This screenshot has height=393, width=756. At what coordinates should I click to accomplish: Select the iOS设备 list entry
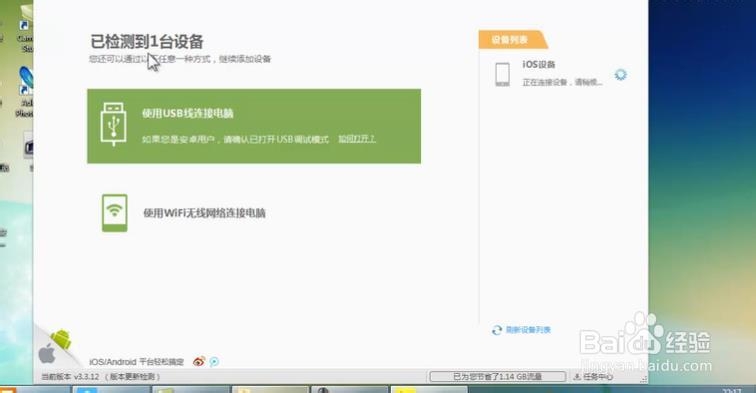tap(562, 73)
